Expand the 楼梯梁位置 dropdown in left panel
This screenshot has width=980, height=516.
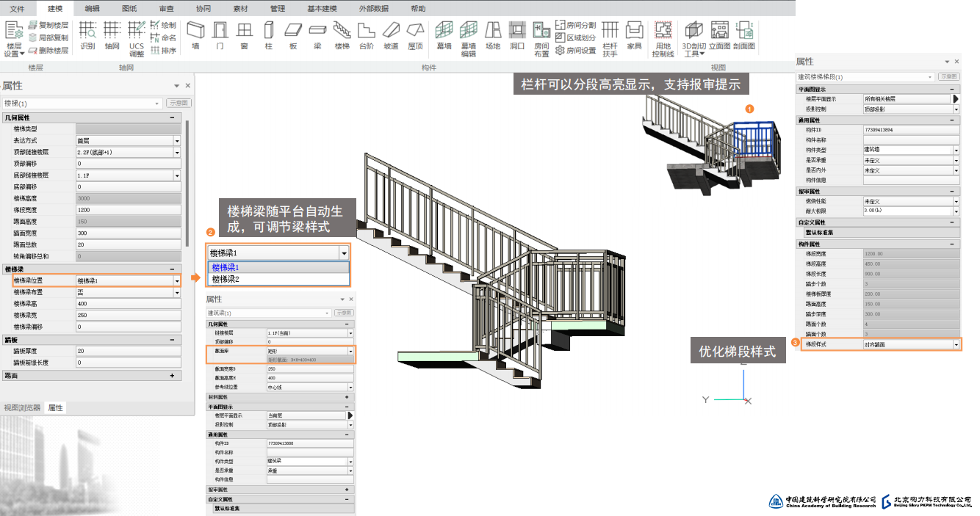click(177, 281)
